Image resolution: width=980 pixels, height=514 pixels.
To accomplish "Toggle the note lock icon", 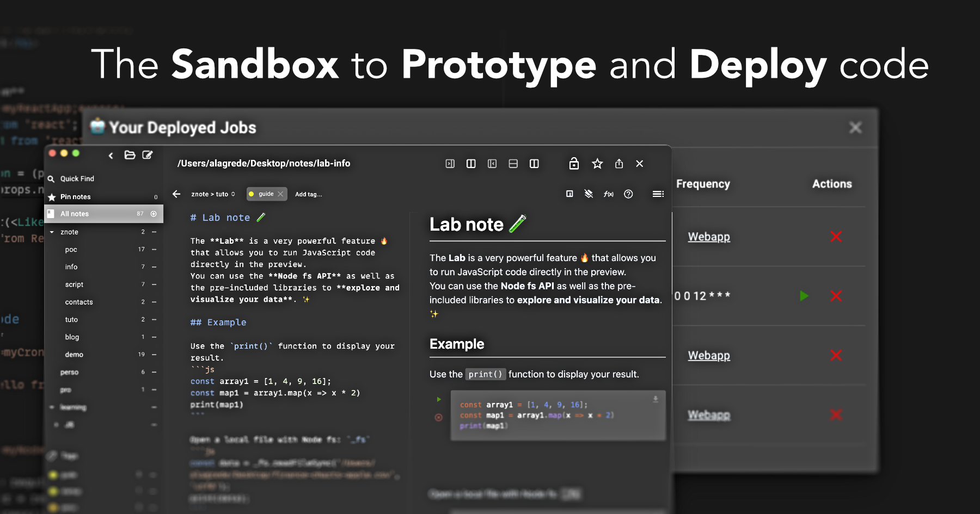I will (574, 164).
